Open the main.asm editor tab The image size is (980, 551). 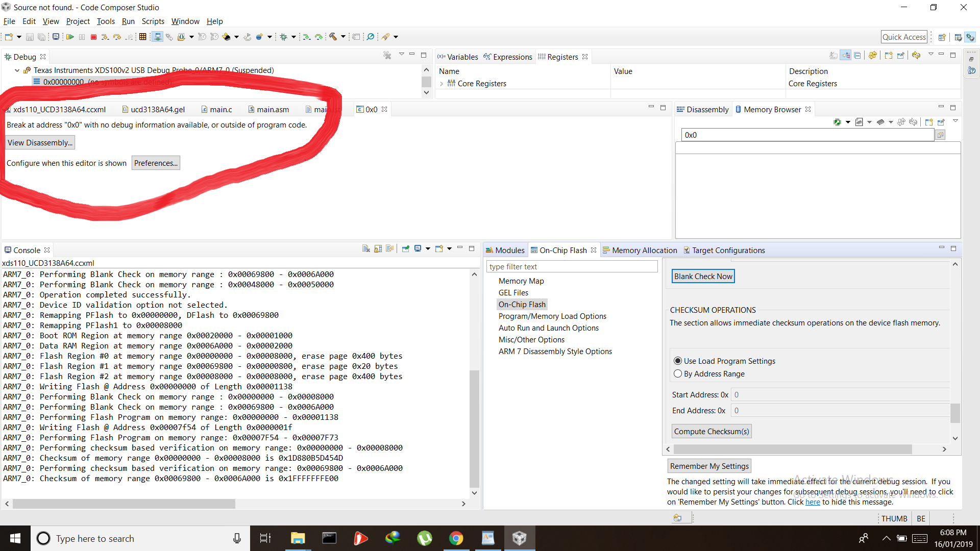269,109
